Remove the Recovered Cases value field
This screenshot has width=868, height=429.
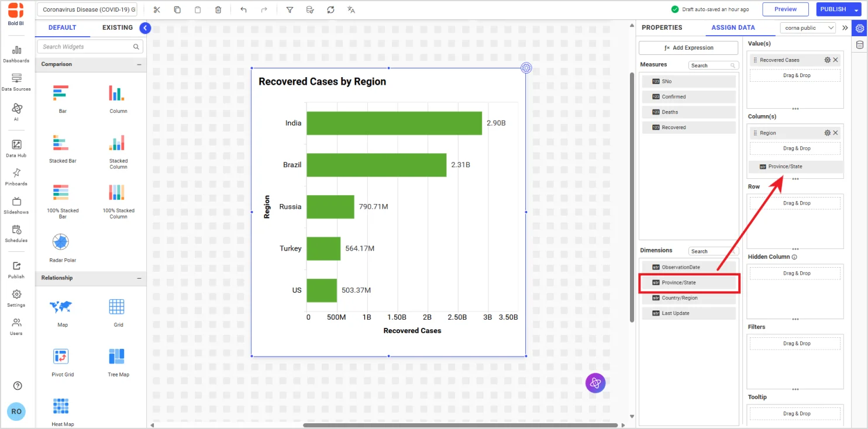[x=836, y=60]
